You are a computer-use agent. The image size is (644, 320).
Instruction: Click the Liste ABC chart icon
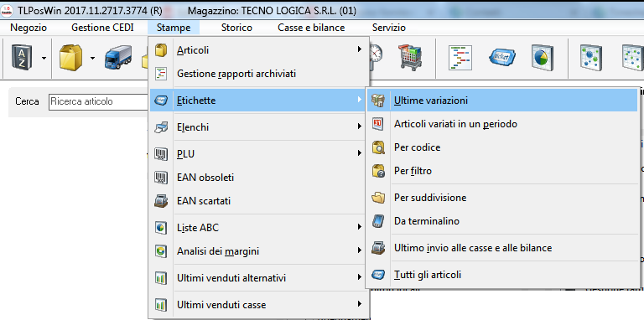161,228
